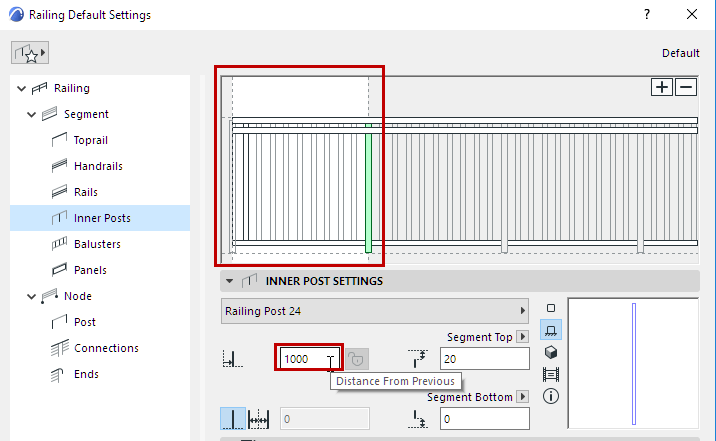Select the single post placement toggle
716x441 pixels.
(233, 419)
